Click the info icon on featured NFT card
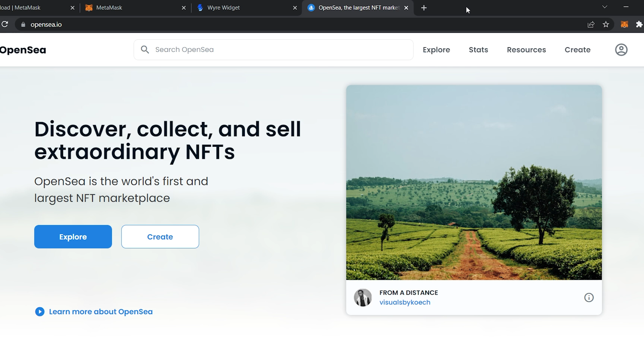644x362 pixels. click(x=589, y=297)
